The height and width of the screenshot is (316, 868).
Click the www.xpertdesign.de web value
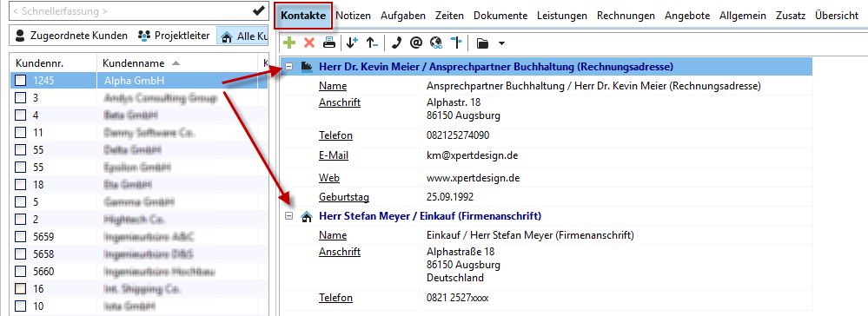474,178
